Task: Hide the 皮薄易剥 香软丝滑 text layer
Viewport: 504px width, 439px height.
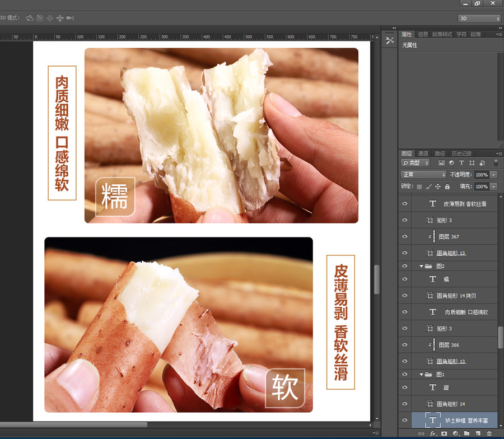Action: click(x=405, y=203)
